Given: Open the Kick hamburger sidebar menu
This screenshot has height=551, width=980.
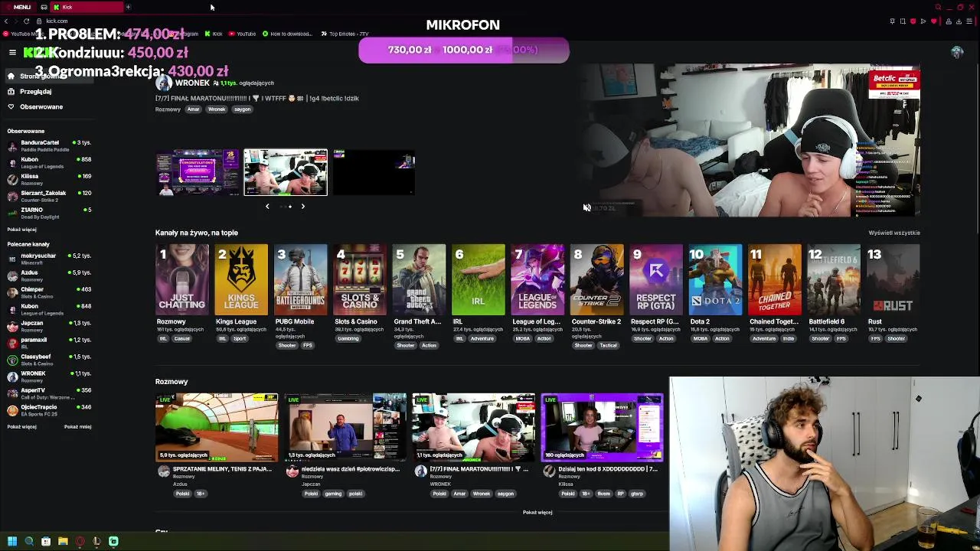Looking at the screenshot, I should coord(12,52).
